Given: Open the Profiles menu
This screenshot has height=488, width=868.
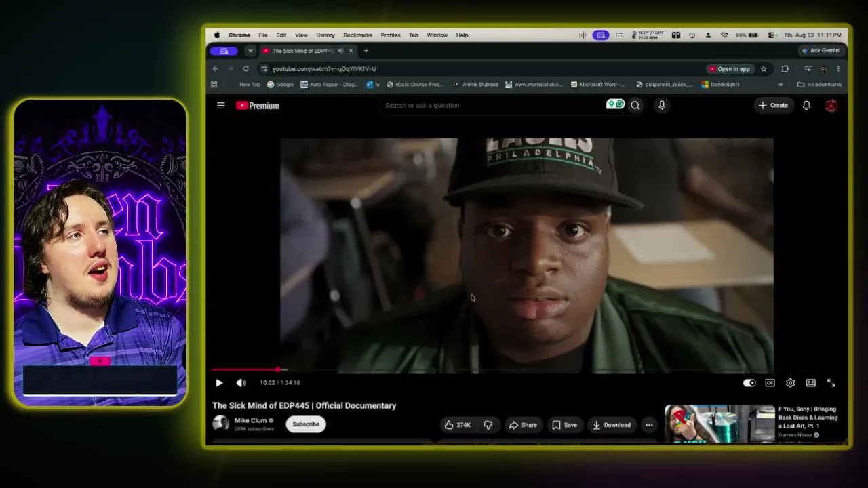Looking at the screenshot, I should pos(390,35).
